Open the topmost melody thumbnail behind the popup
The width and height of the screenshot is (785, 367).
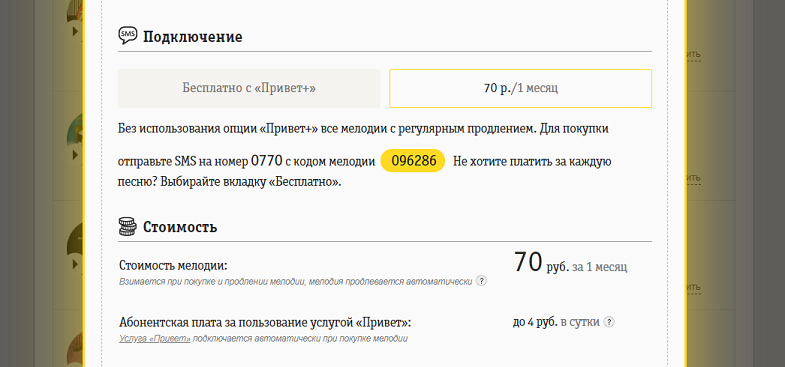click(x=74, y=11)
